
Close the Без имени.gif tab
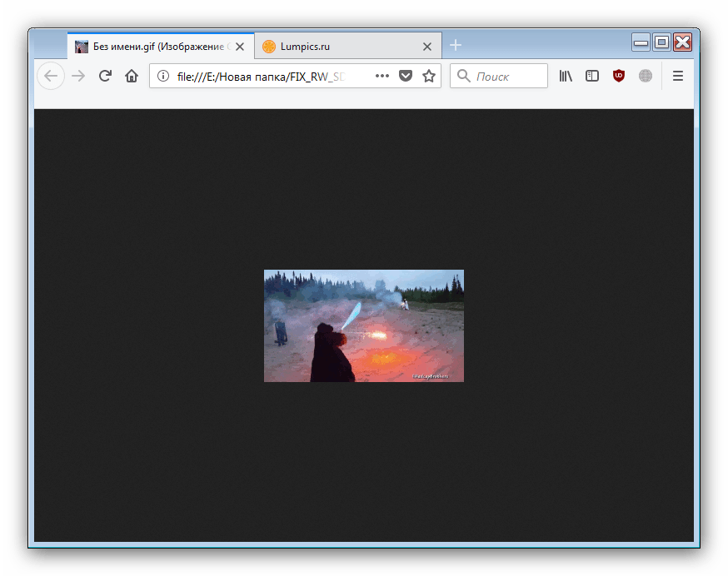240,47
